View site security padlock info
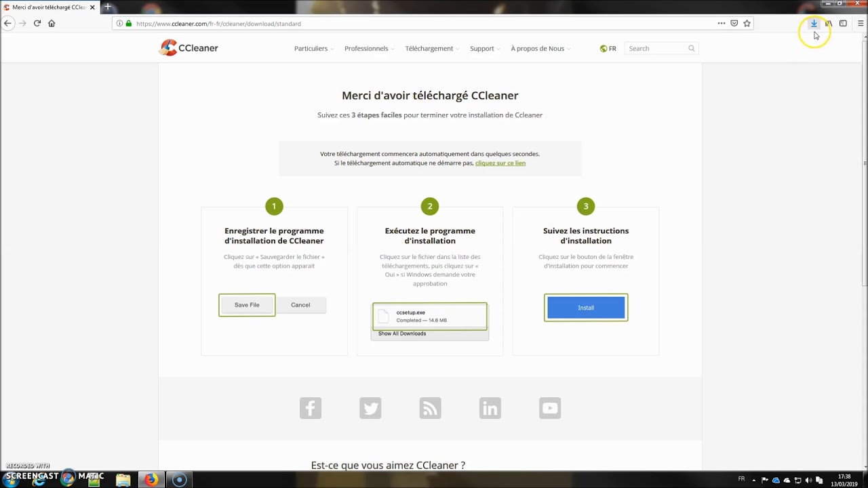Image resolution: width=868 pixels, height=488 pixels. pos(128,23)
